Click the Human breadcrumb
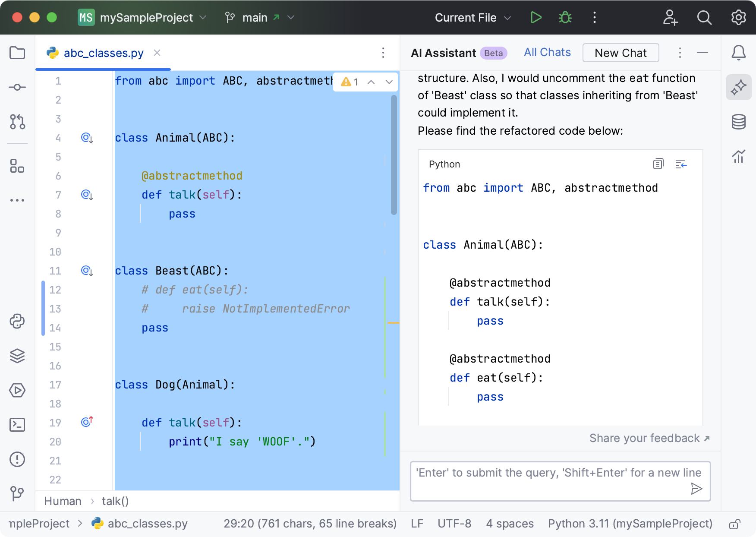Screen dimensions: 756x537 [x=63, y=501]
